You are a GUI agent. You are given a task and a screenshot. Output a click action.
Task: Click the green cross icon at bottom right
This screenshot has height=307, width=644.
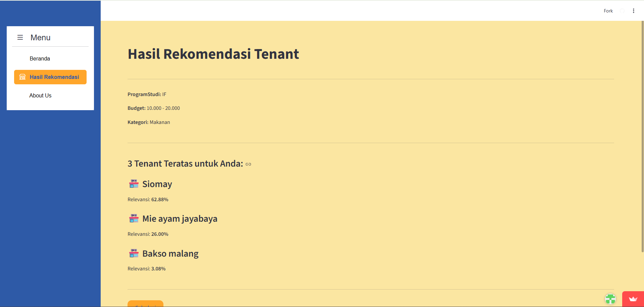click(610, 299)
